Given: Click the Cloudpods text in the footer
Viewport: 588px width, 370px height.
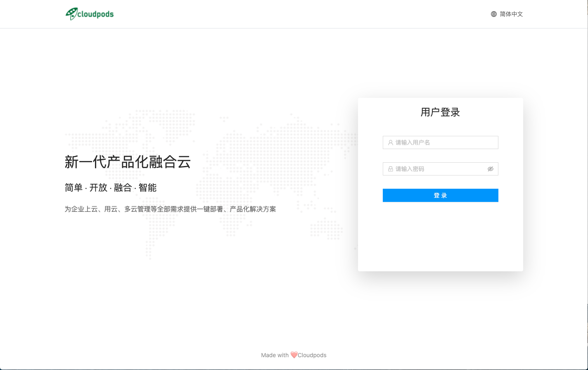Looking at the screenshot, I should point(312,355).
